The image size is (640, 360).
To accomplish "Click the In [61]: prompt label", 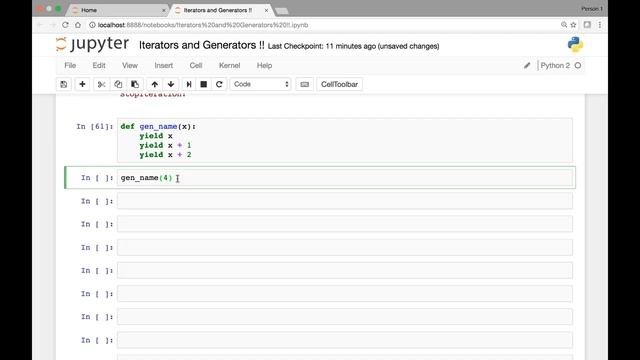I will 95,127.
